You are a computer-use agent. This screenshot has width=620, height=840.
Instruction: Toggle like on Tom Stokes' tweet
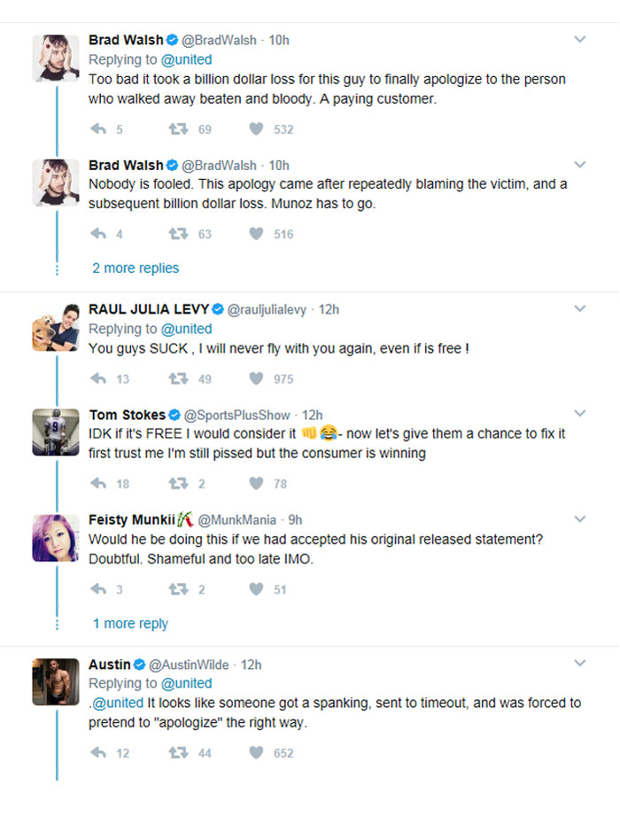[256, 484]
